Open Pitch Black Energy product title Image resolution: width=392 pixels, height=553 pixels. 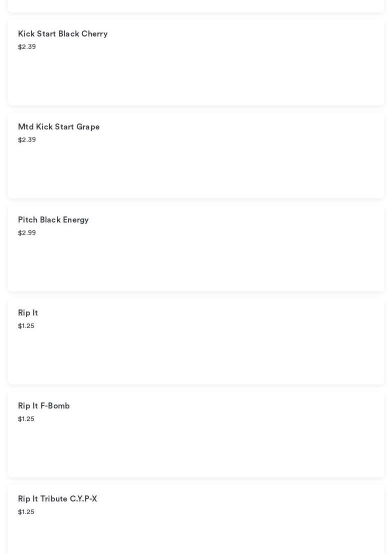tap(53, 220)
